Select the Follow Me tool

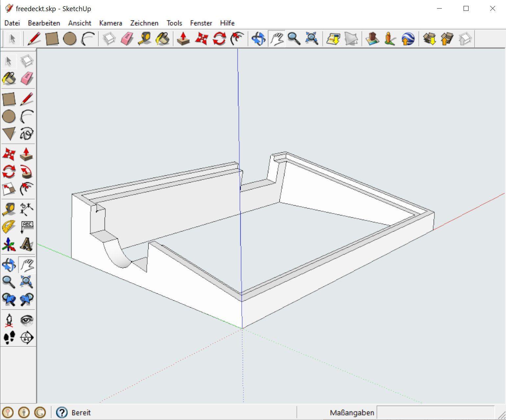pyautogui.click(x=27, y=171)
